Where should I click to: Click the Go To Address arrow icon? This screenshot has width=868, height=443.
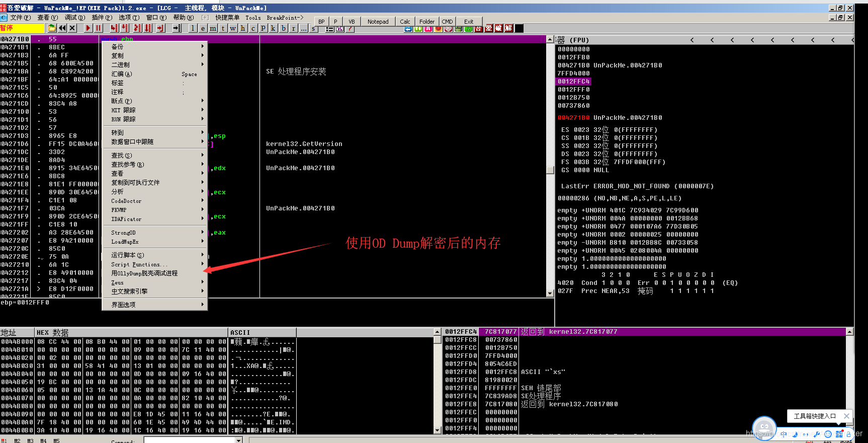(177, 28)
